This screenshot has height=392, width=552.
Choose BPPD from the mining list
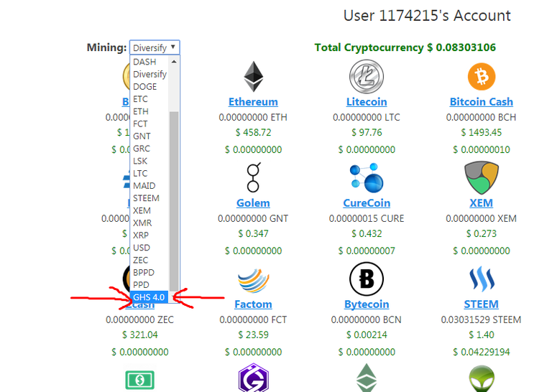tap(149, 273)
